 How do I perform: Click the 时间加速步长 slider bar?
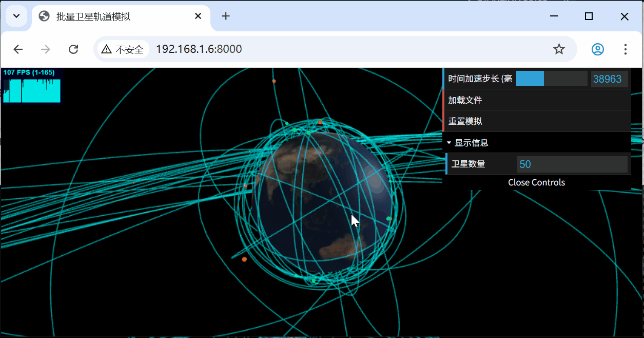coord(552,79)
